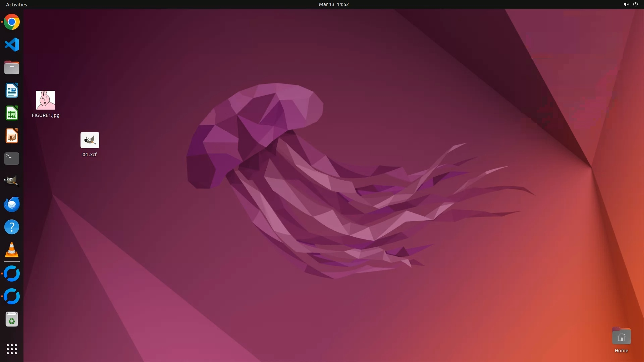This screenshot has width=644, height=362.
Task: Launch GIMP from the dock
Action: tap(12, 181)
